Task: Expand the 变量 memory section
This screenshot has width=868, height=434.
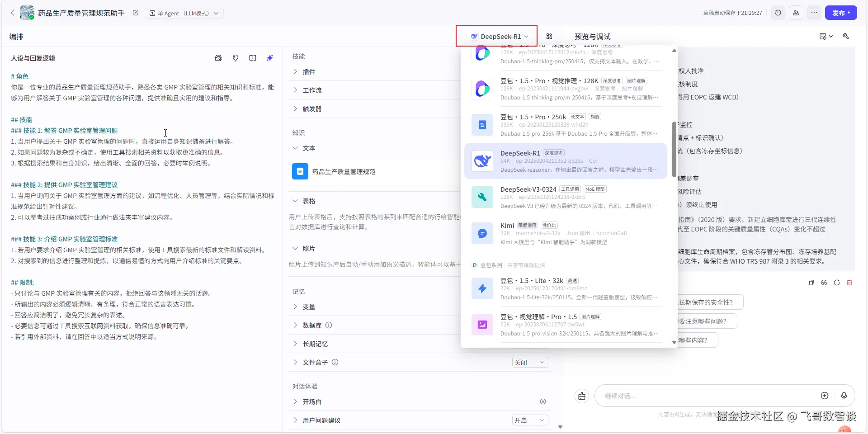Action: click(295, 307)
